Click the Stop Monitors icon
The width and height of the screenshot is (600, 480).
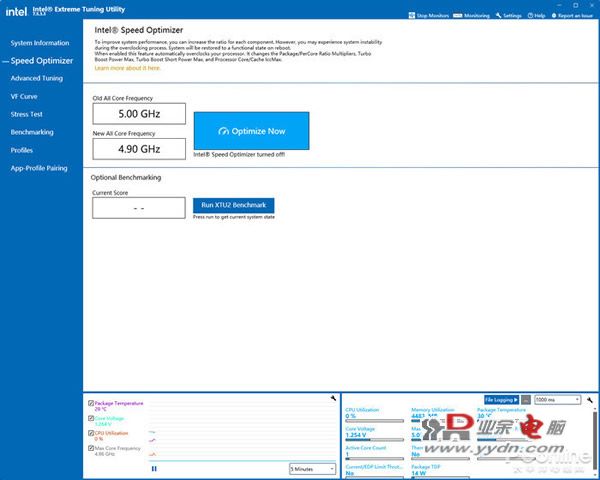(x=412, y=15)
